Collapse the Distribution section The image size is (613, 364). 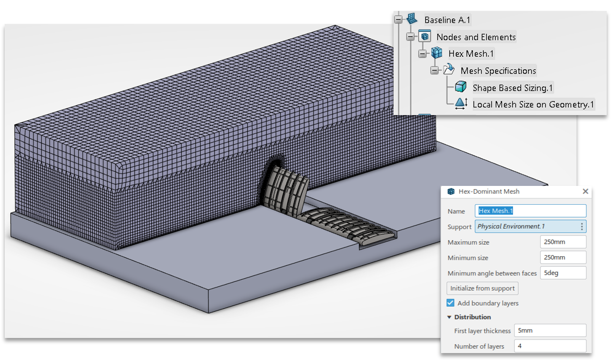(449, 317)
